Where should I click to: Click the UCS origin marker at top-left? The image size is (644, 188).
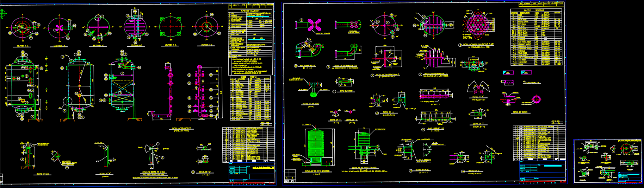tap(2, 14)
